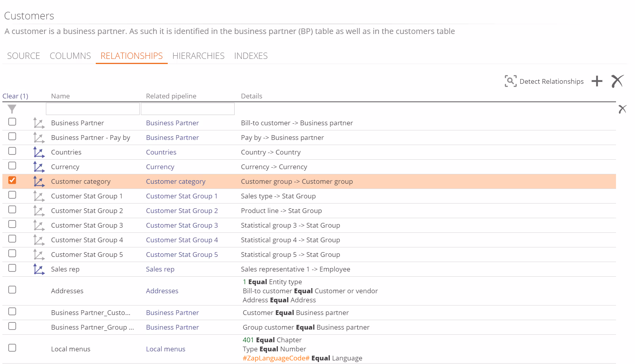Click the plus icon to add relationship

[597, 81]
